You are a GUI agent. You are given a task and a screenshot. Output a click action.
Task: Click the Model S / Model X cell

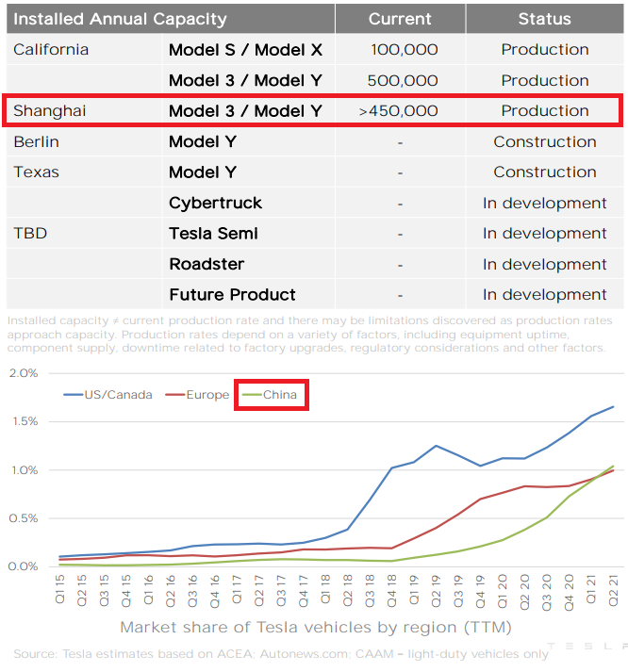245,50
